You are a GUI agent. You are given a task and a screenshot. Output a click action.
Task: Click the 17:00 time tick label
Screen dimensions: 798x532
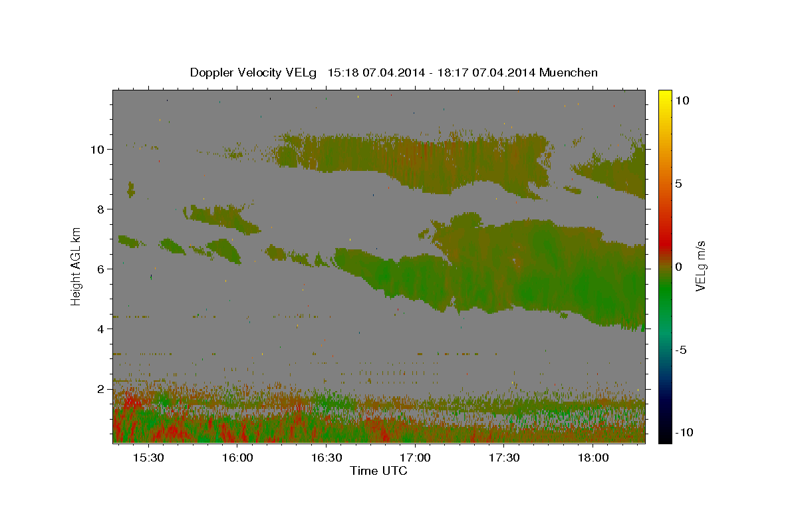tap(416, 458)
